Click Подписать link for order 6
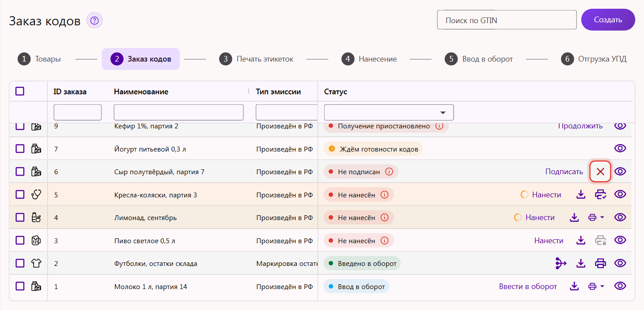 click(x=564, y=172)
